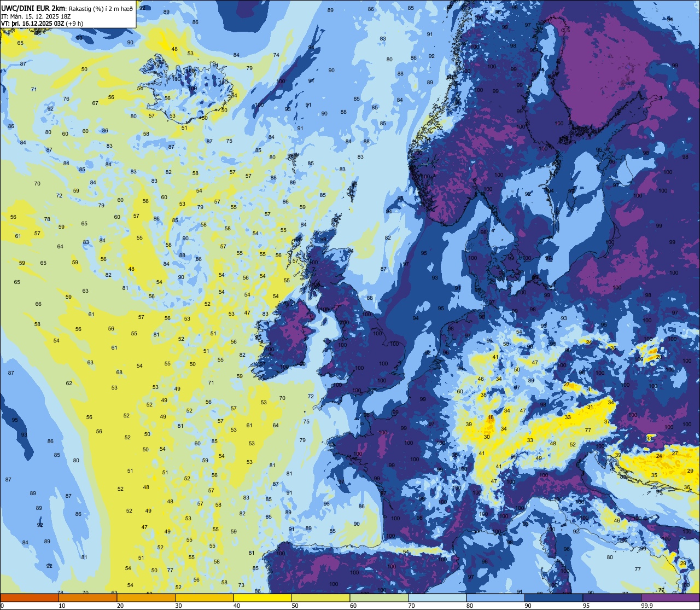The width and height of the screenshot is (700, 610).
Task: Click the legend tick label "50"
Action: coord(295,606)
